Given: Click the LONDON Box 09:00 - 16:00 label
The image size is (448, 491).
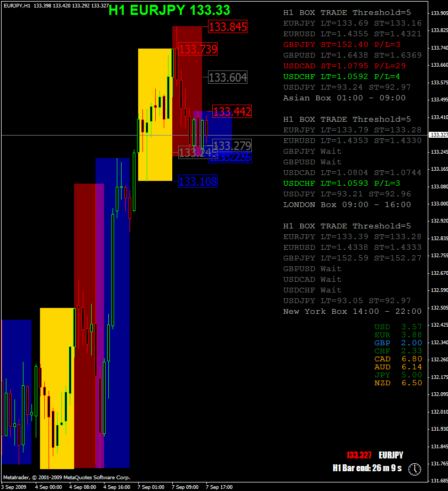Looking at the screenshot, I should pos(347,204).
